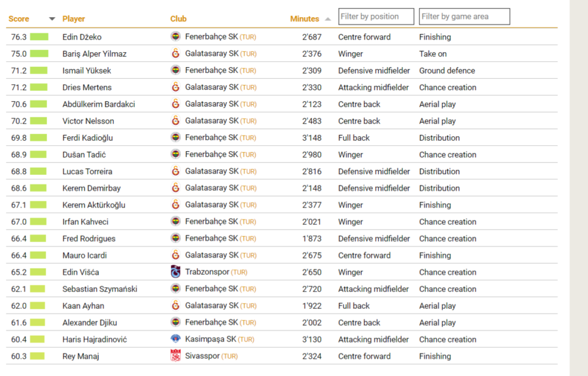Click Galatasaray crest in Kaan Ayhan row

[175, 305]
